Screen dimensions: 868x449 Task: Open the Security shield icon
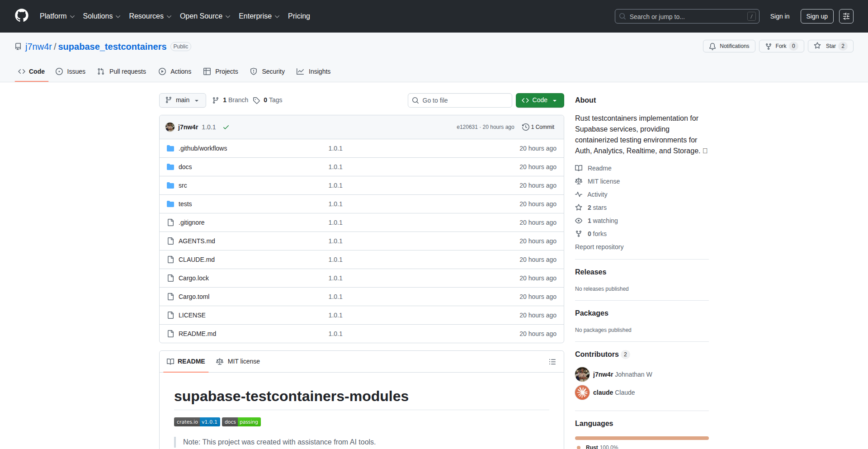tap(254, 71)
